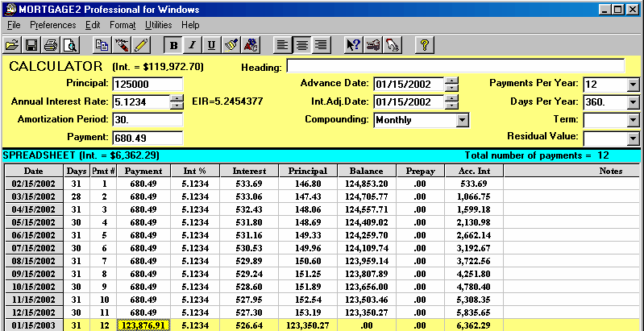Click the Principal input field
The width and height of the screenshot is (644, 331).
click(147, 84)
